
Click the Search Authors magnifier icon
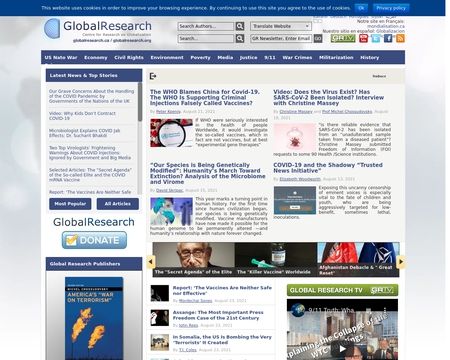pyautogui.click(x=240, y=26)
